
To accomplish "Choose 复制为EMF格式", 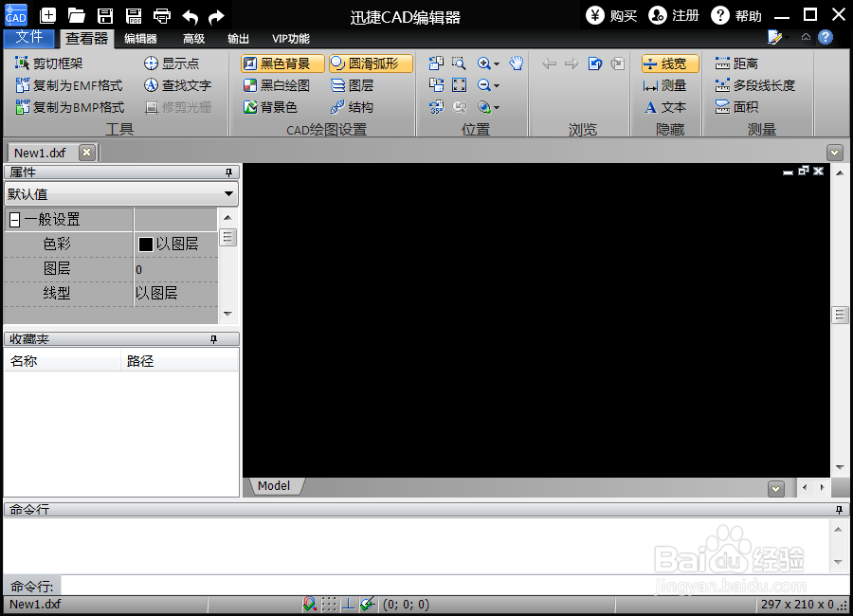I will [69, 85].
